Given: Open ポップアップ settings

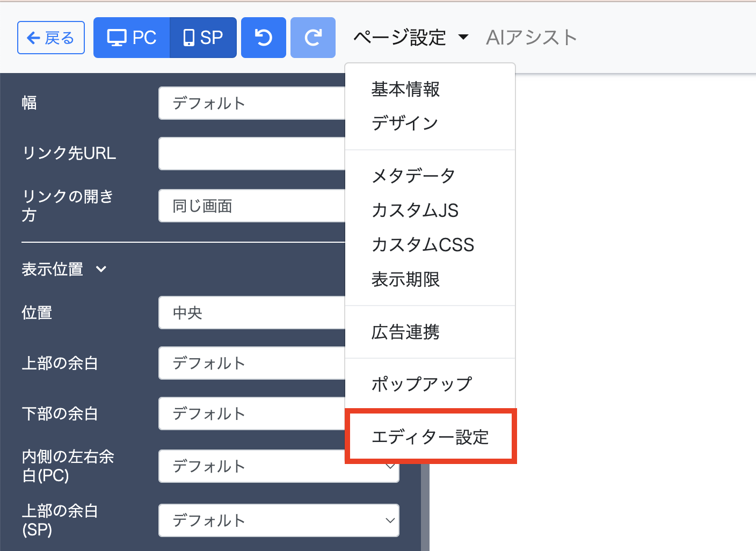Looking at the screenshot, I should coord(421,384).
